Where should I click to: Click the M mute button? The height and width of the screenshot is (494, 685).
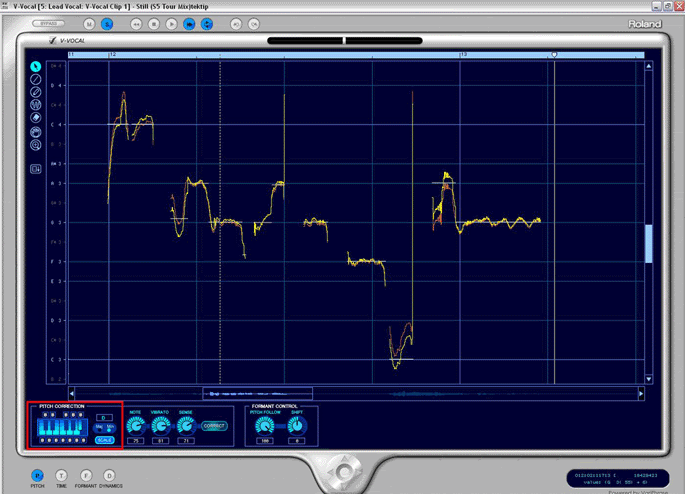pyautogui.click(x=89, y=24)
